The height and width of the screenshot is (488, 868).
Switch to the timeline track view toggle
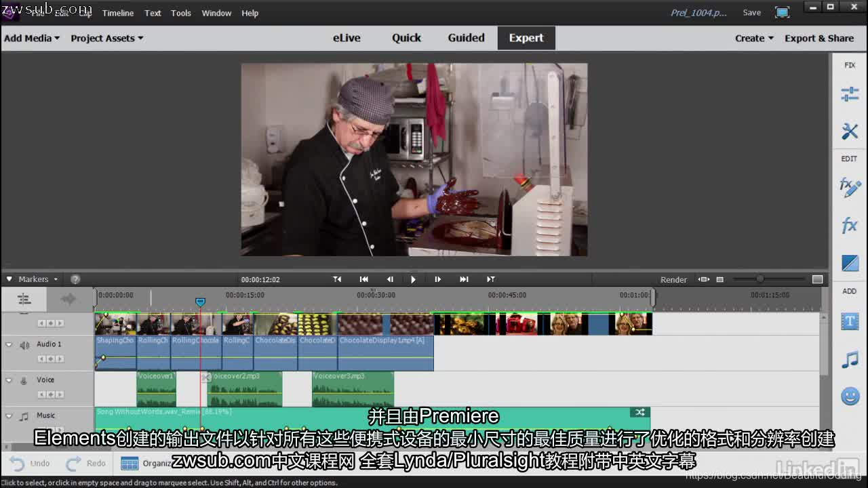coord(24,299)
